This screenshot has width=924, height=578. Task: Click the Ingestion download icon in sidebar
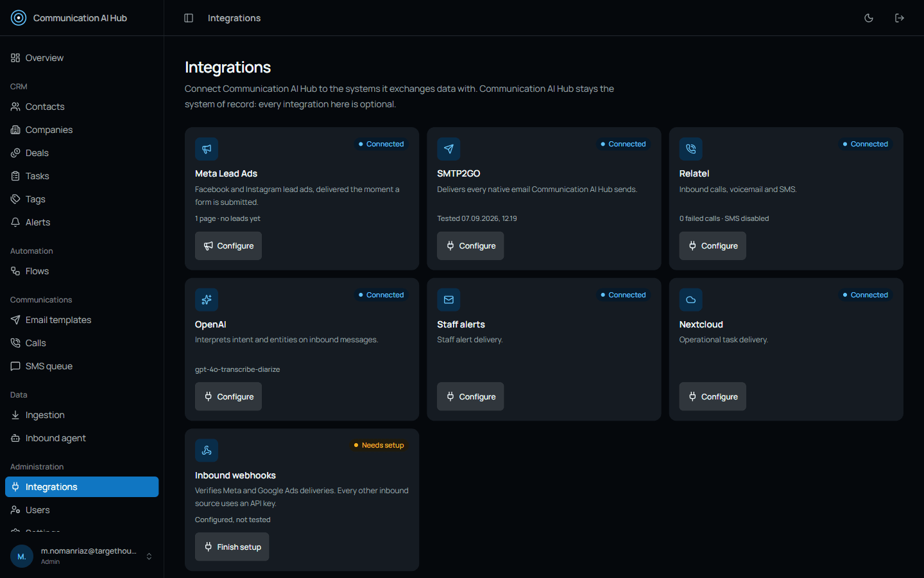pyautogui.click(x=15, y=415)
